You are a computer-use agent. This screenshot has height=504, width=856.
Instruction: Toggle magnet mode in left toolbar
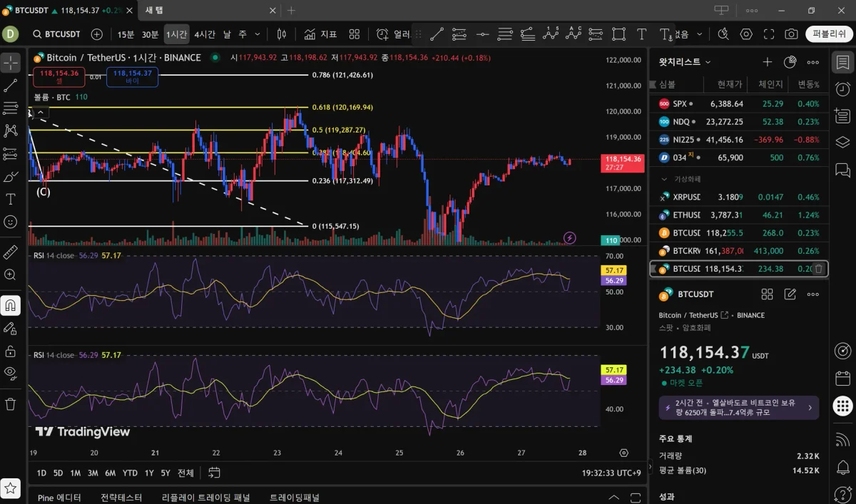(11, 306)
